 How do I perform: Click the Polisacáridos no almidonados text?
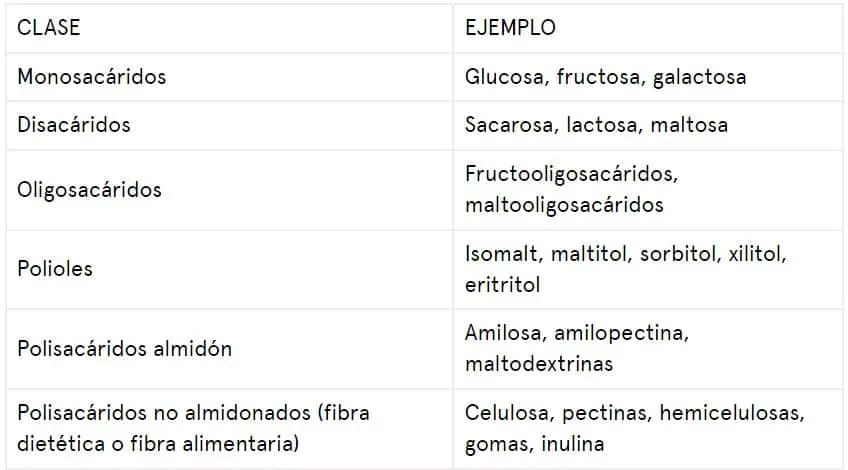(x=164, y=413)
